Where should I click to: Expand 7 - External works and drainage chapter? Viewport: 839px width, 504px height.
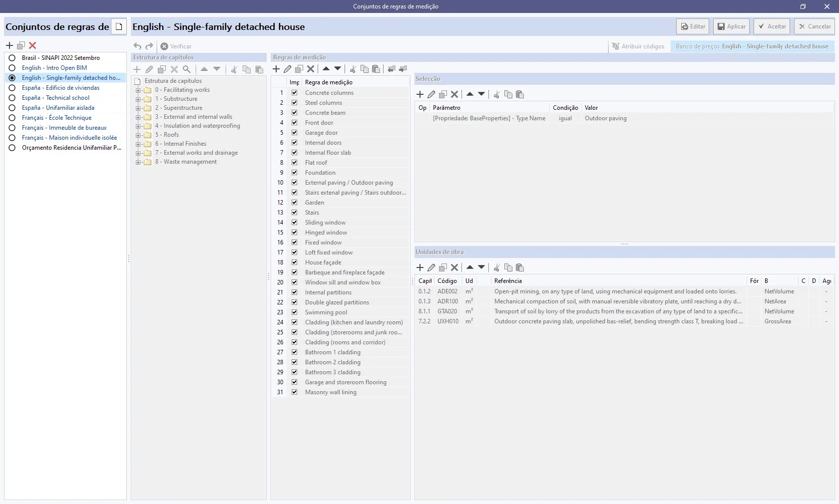point(138,153)
